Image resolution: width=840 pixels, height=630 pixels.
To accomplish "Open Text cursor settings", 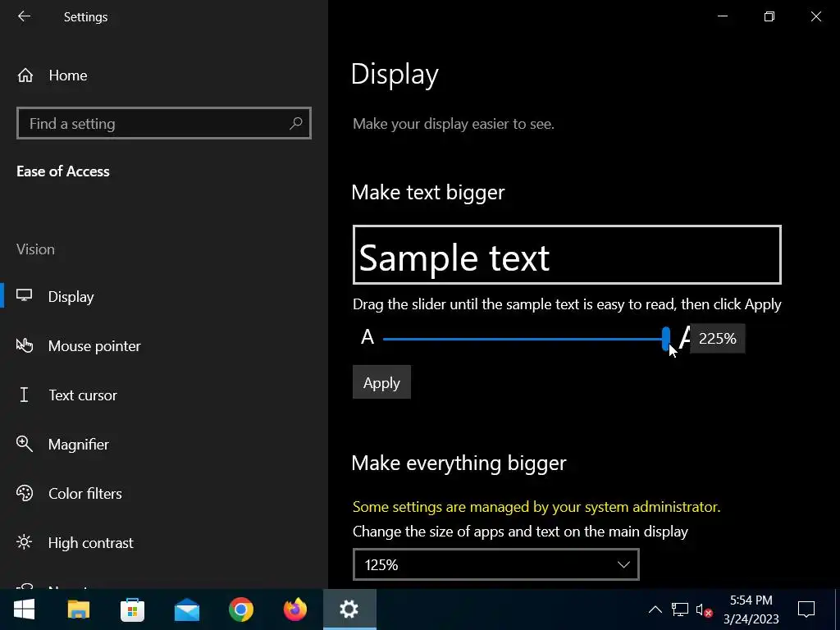I will point(83,395).
